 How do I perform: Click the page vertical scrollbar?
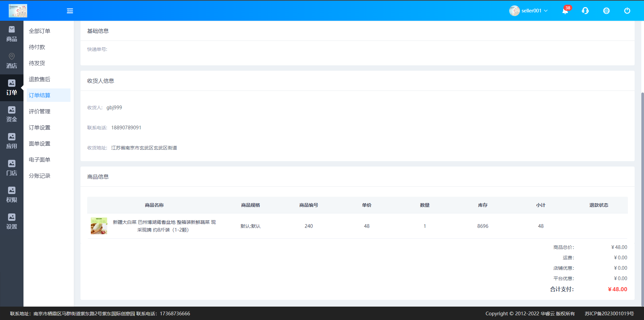click(x=642, y=198)
